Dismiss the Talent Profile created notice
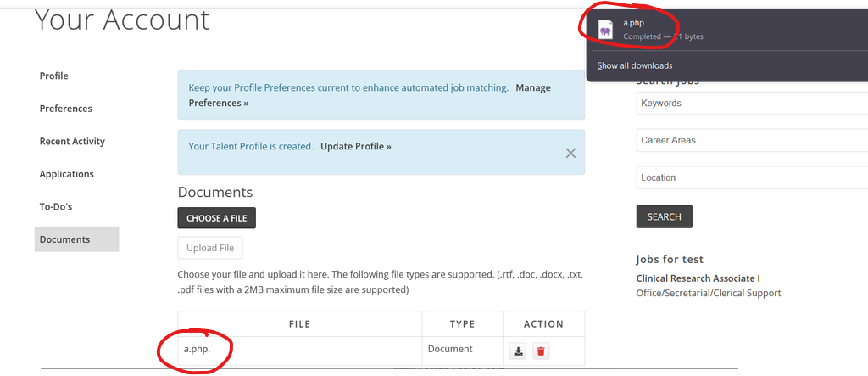This screenshot has height=376, width=868. pyautogui.click(x=570, y=153)
